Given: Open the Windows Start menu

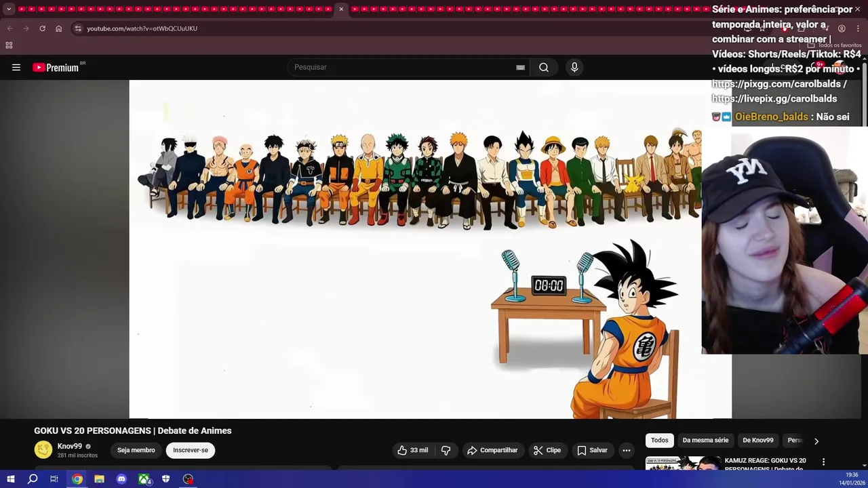Looking at the screenshot, I should click(x=10, y=479).
